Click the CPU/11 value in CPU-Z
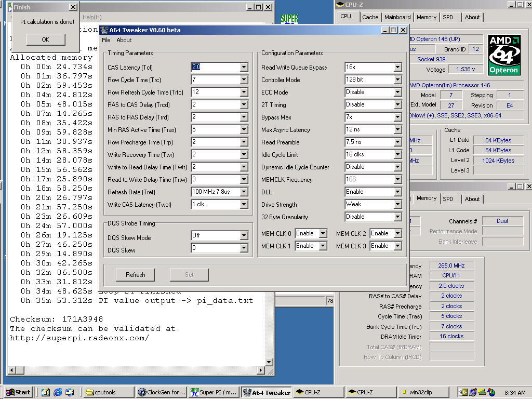 [x=451, y=275]
